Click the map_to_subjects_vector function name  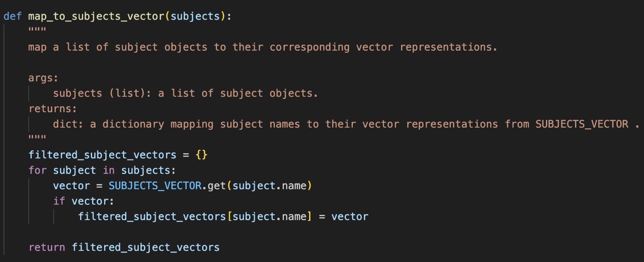[x=96, y=16]
